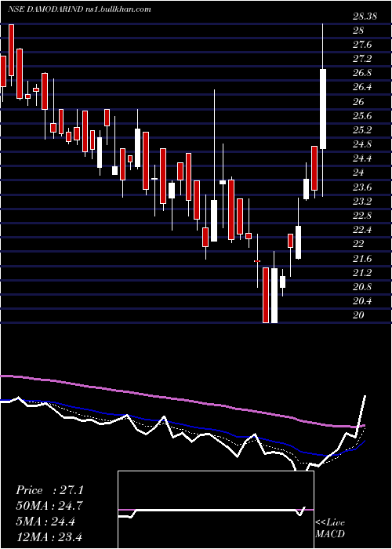Image resolution: width=392 pixels, height=549 pixels.
Task: Click the 21.2 price axis label
Action: [362, 272]
